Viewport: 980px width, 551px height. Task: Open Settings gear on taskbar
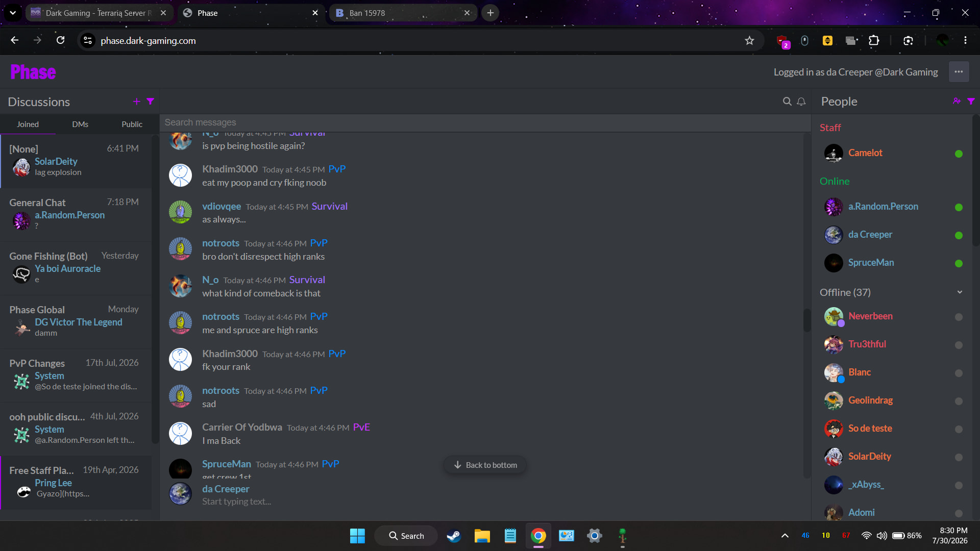[595, 536]
